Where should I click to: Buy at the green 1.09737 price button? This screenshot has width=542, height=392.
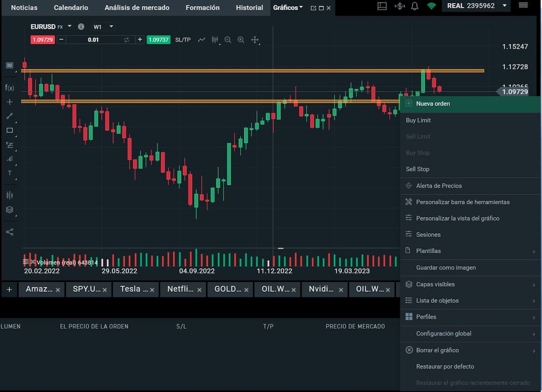pos(159,40)
